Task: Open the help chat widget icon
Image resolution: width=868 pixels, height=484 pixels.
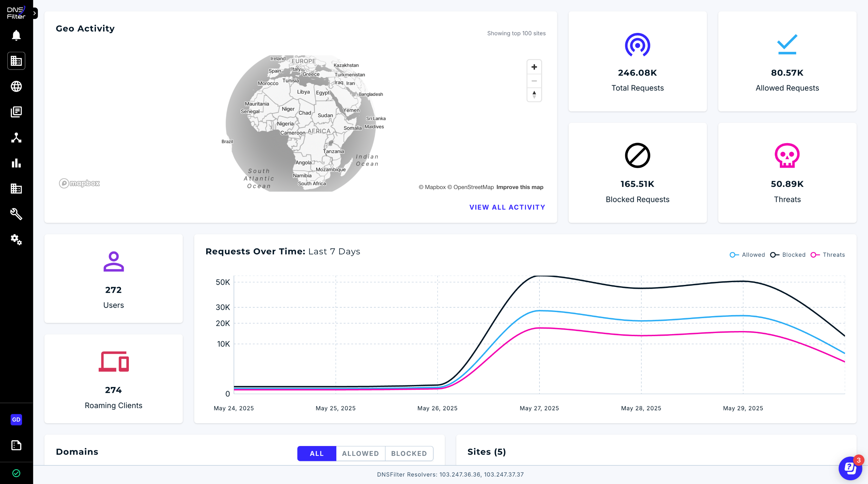Action: point(850,468)
